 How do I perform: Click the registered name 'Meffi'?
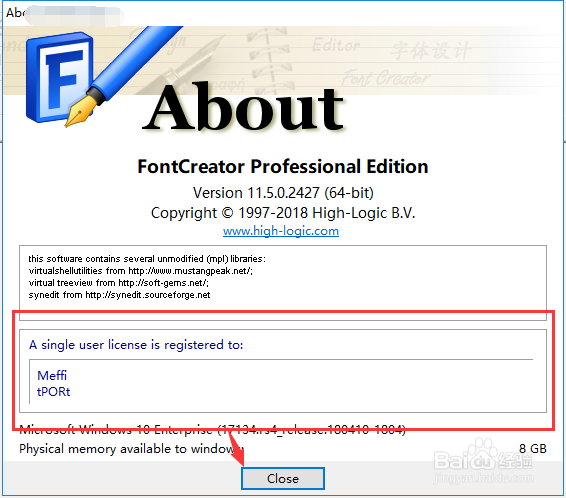[x=52, y=376]
